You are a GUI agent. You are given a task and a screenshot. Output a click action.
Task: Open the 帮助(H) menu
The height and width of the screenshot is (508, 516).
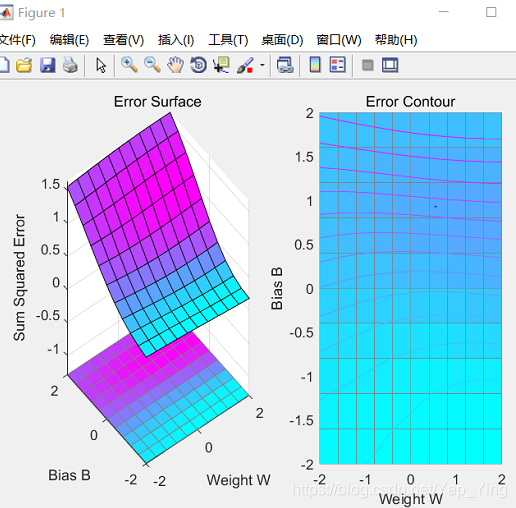click(396, 40)
